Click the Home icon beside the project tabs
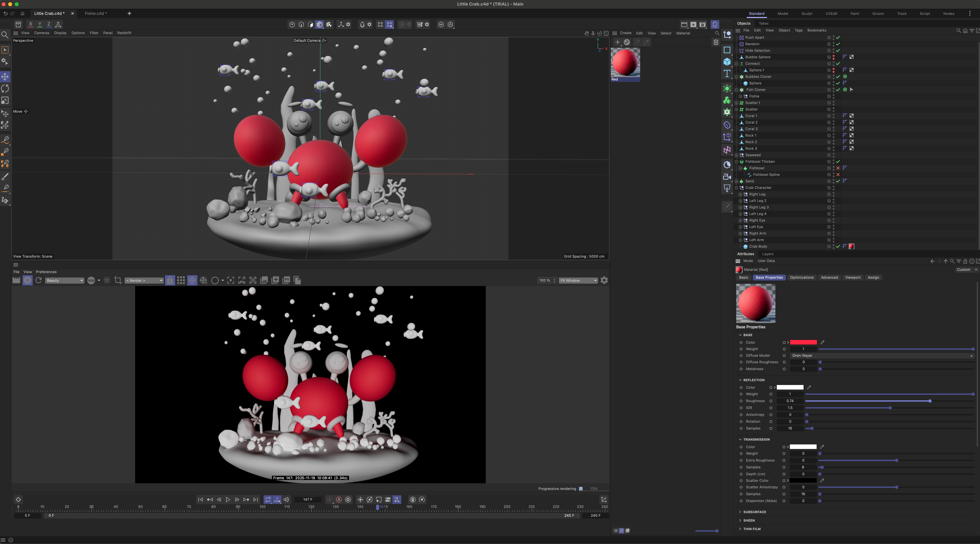The width and height of the screenshot is (980, 544). point(22,13)
